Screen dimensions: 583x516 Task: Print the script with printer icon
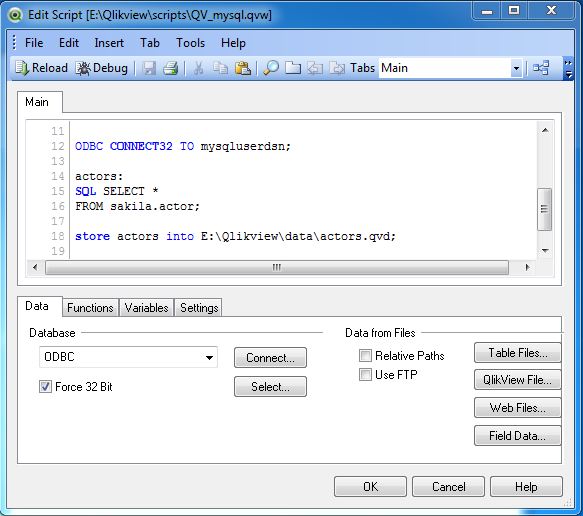pyautogui.click(x=171, y=68)
